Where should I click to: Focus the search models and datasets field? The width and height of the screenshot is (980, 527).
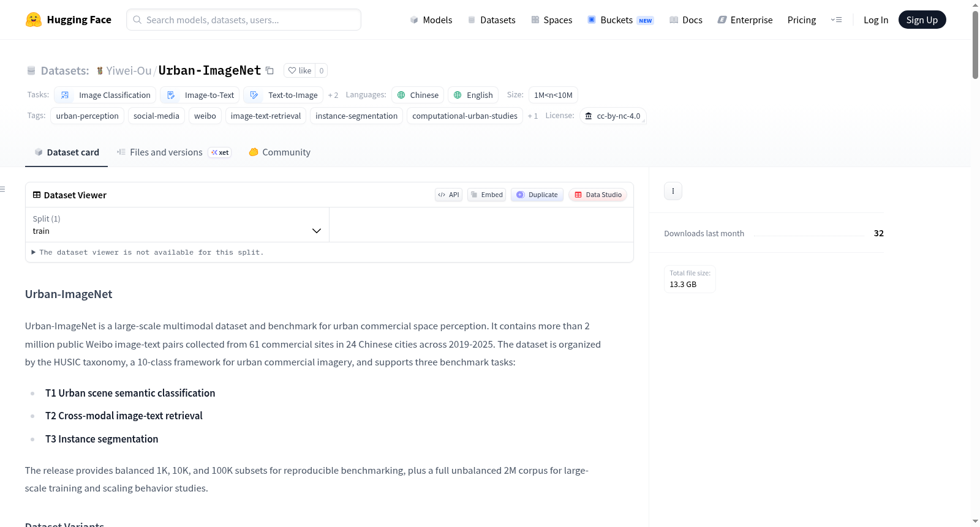244,20
